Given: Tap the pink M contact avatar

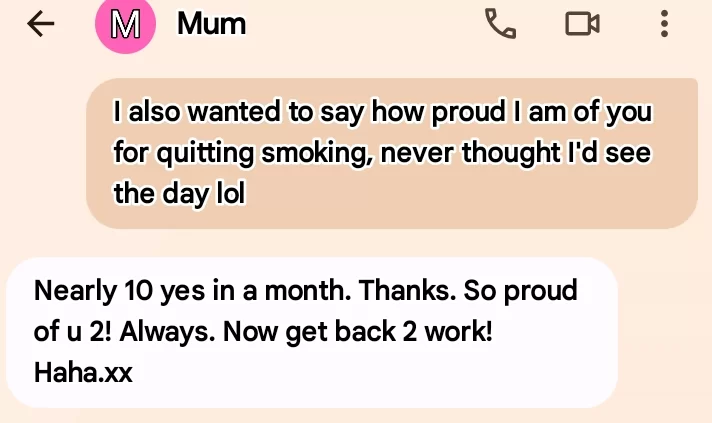Looking at the screenshot, I should [x=125, y=24].
